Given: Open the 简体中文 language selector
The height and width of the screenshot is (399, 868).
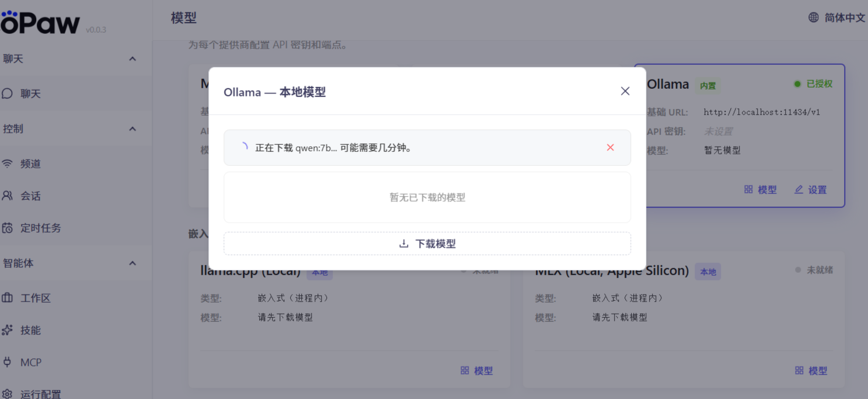Looking at the screenshot, I should tap(844, 18).
